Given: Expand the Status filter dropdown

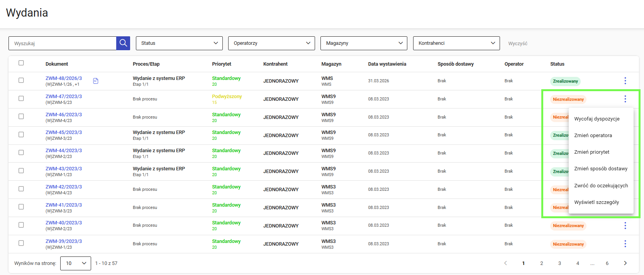Looking at the screenshot, I should coord(179,43).
